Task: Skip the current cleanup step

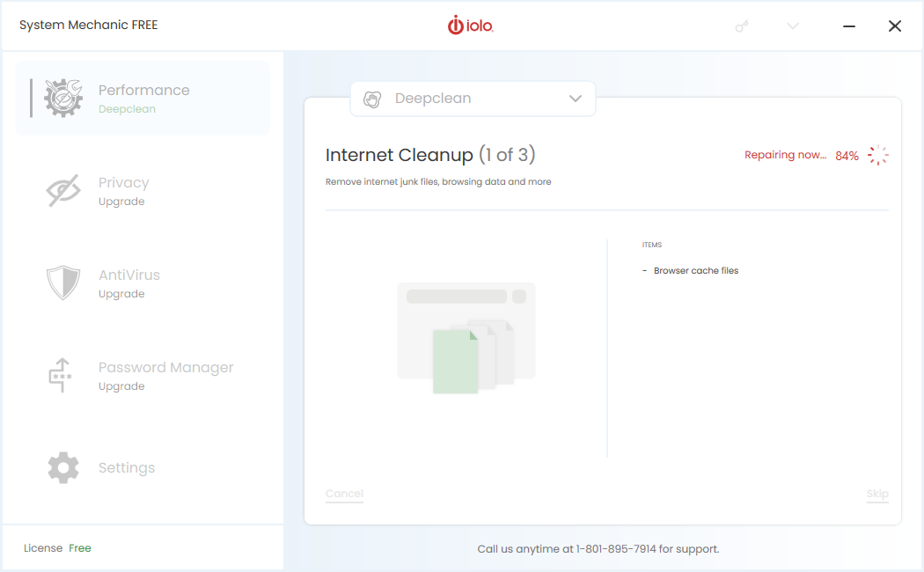Action: point(876,494)
